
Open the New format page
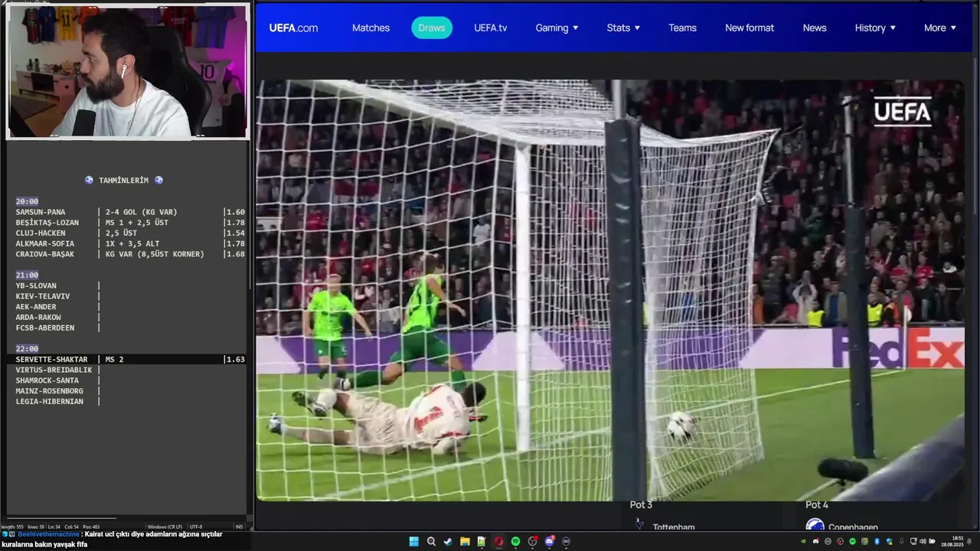(x=750, y=28)
